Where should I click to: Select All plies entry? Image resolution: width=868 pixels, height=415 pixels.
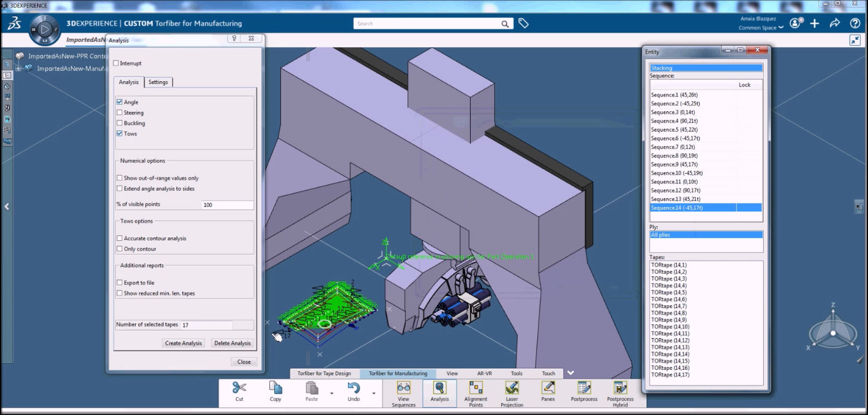point(706,235)
